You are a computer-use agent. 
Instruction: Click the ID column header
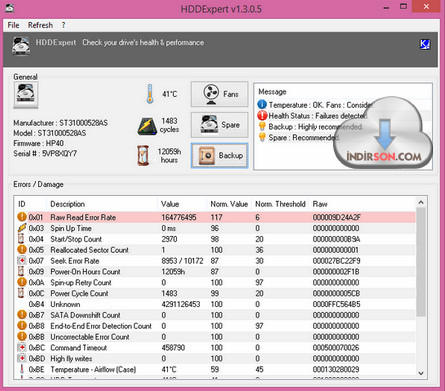coord(30,204)
